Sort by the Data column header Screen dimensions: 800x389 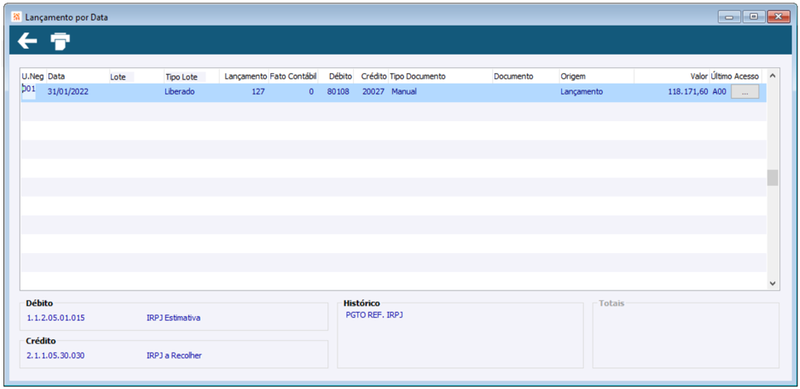click(x=56, y=76)
